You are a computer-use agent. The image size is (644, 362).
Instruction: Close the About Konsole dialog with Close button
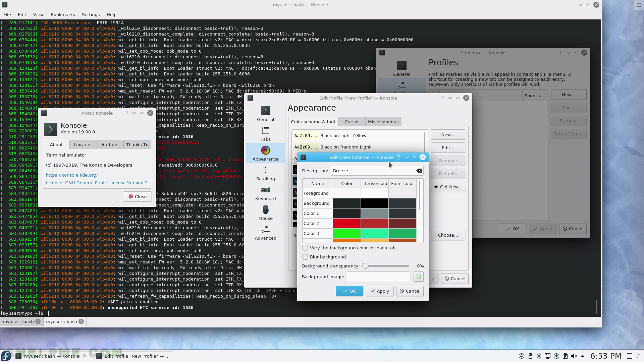138,196
